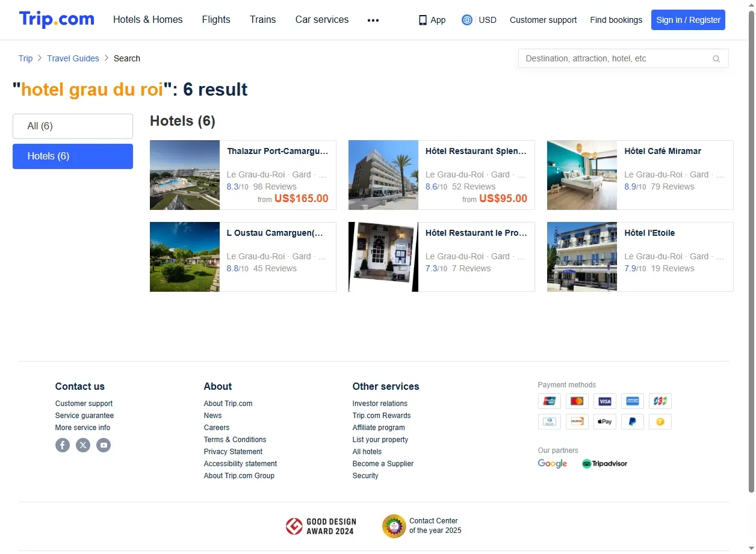Go to the Travel Guides breadcrumb link
The height and width of the screenshot is (554, 756).
[73, 58]
